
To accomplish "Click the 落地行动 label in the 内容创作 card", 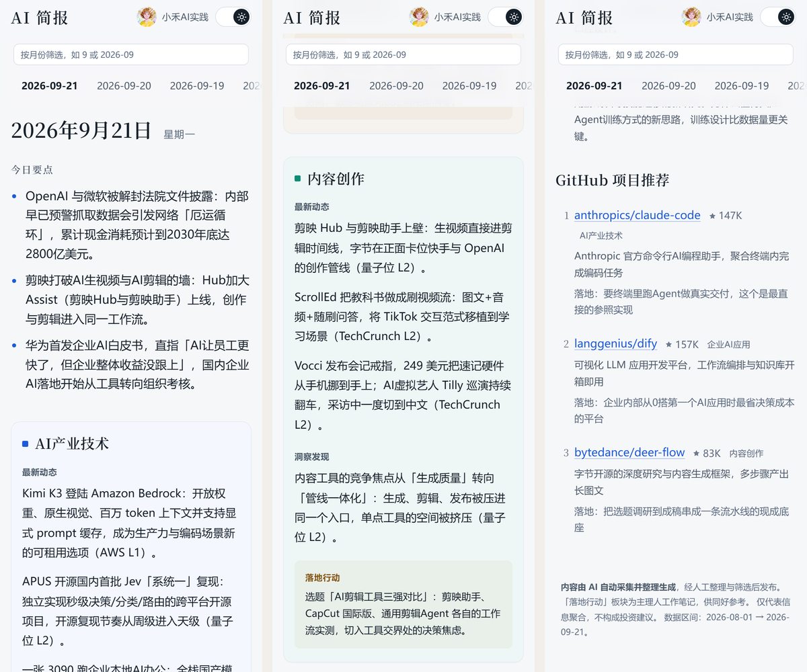I will (323, 577).
